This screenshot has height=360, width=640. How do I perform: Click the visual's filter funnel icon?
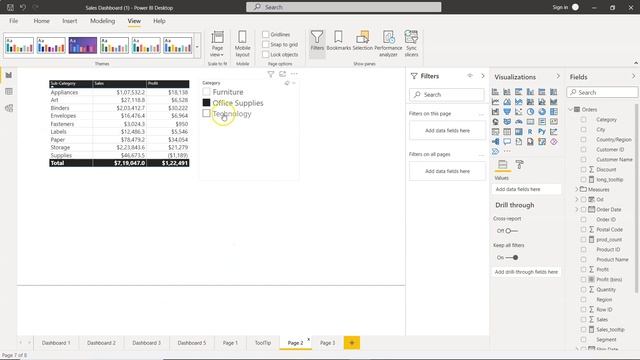(271, 74)
